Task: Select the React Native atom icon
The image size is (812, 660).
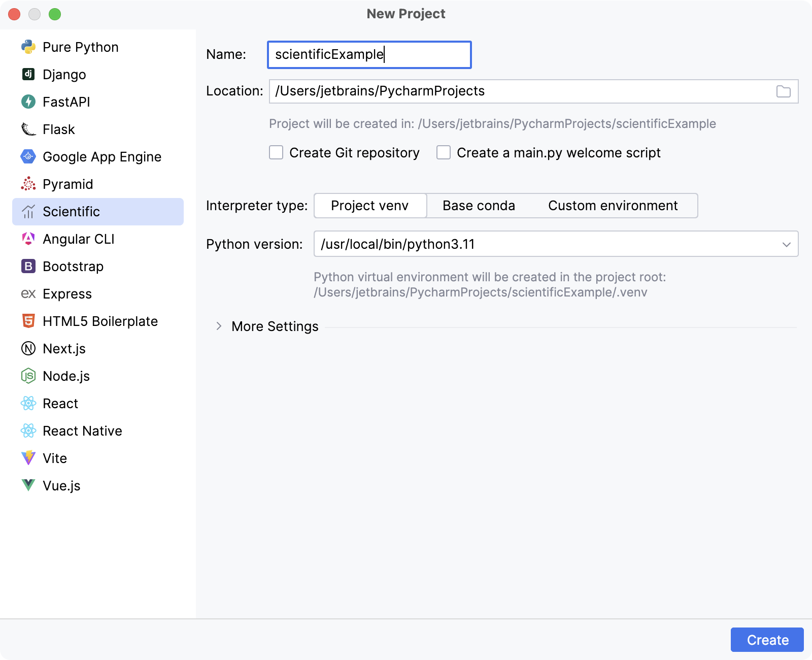Action: 29,431
